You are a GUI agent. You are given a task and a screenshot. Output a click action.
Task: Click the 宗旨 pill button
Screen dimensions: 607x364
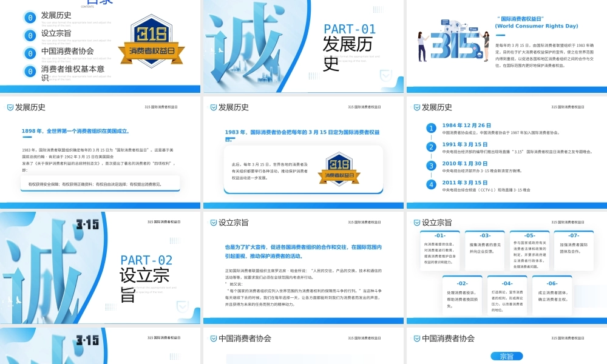pos(506,356)
